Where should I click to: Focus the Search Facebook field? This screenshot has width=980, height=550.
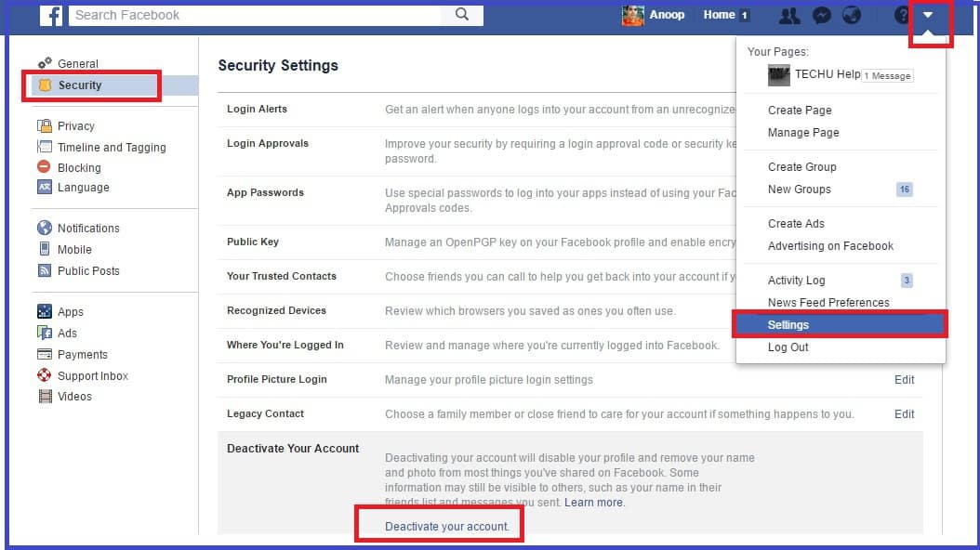255,15
